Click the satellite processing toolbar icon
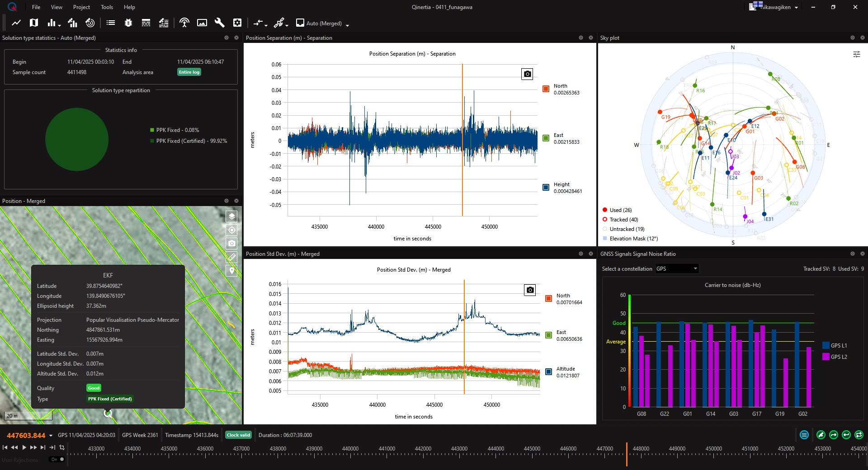This screenshot has height=470, width=868. point(279,23)
